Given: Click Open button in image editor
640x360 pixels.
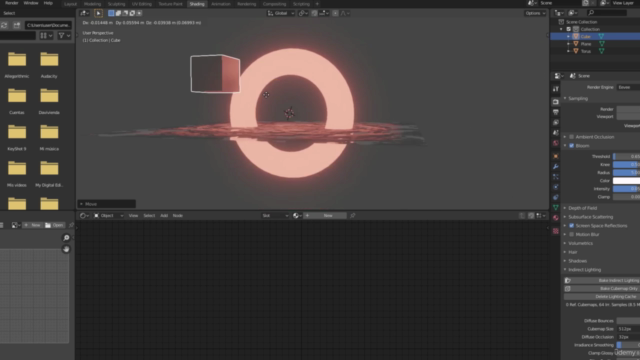Looking at the screenshot, I should coord(54,225).
